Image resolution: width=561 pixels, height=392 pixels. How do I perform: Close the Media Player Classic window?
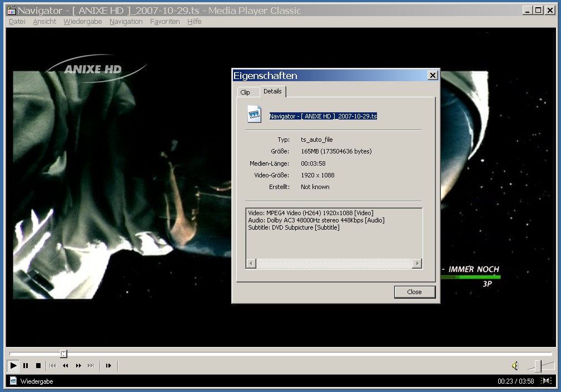pyautogui.click(x=549, y=11)
